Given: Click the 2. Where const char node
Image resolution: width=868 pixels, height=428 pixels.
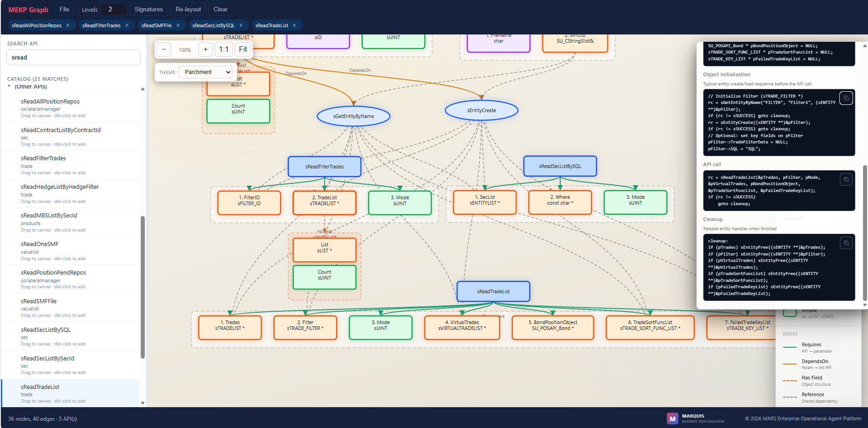Looking at the screenshot, I should (x=560, y=202).
